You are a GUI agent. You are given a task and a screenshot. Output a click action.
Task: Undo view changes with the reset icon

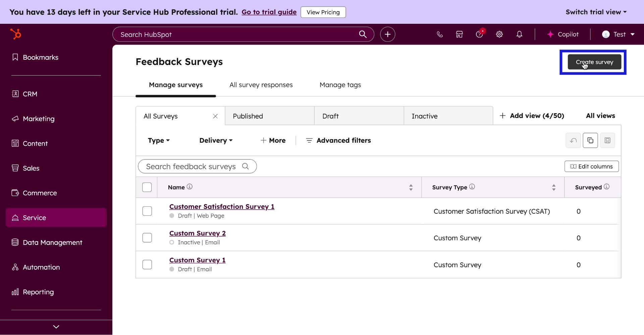[x=573, y=140]
